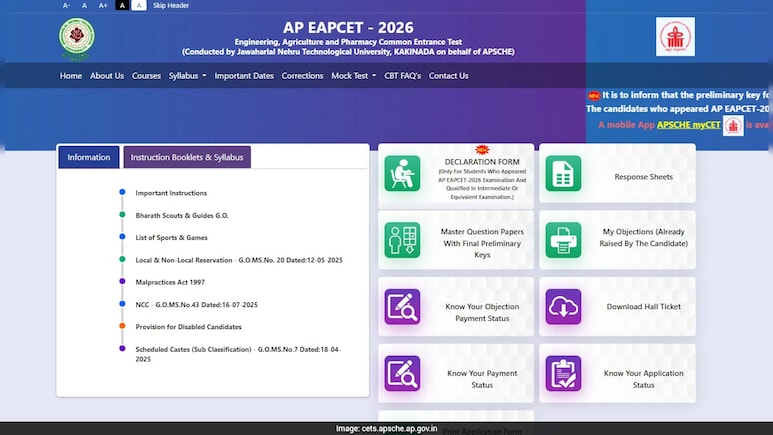Click the Download Hall Ticket label
This screenshot has width=773, height=435.
coord(643,306)
